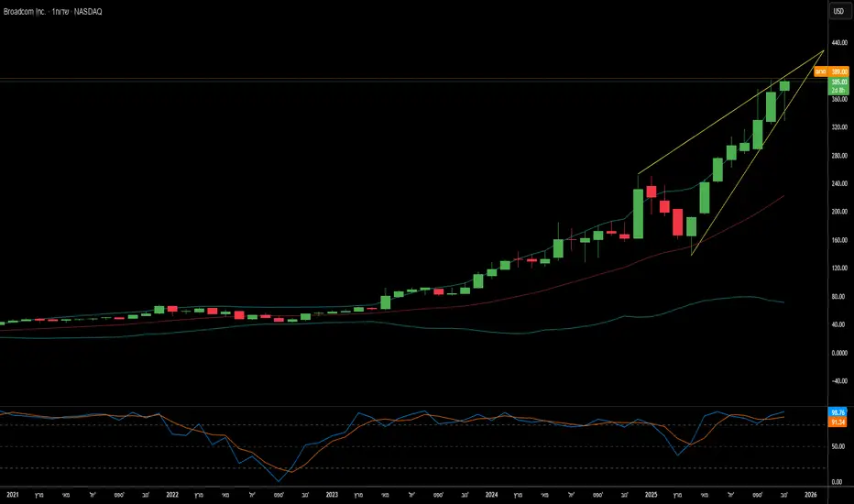
Task: Click the orange 91.34 oscillator value label
Action: click(x=838, y=422)
